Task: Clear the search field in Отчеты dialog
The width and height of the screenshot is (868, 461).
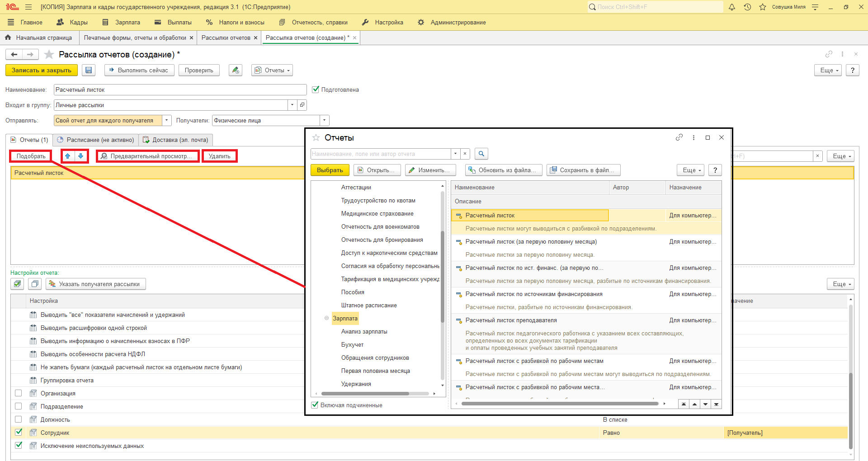Action: (465, 154)
